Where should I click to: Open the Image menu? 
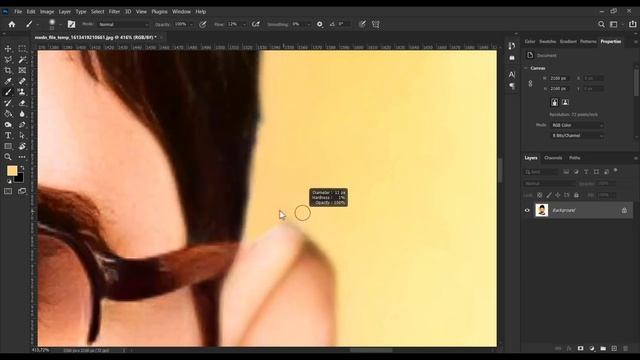47,12
